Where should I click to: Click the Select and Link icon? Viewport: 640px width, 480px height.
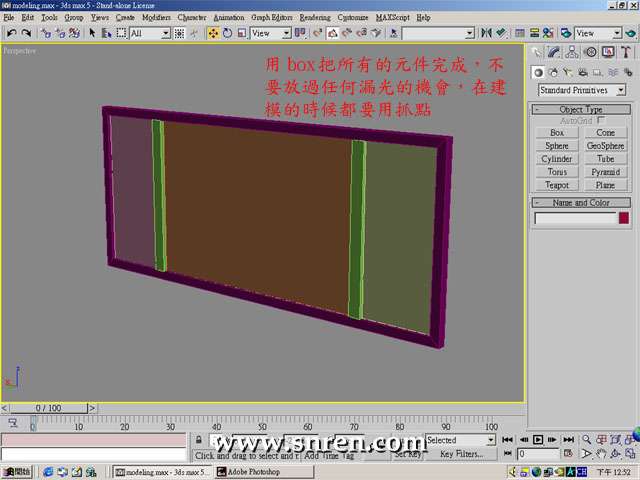46,33
